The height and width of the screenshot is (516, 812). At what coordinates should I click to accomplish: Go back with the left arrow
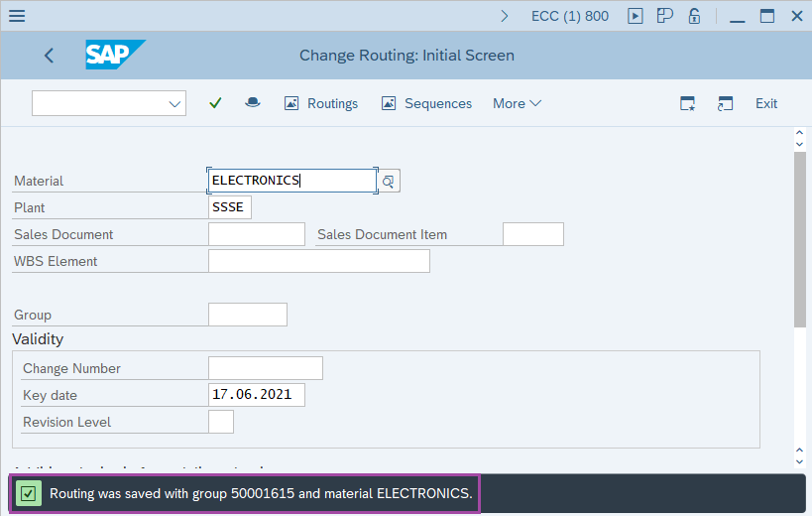coord(49,56)
